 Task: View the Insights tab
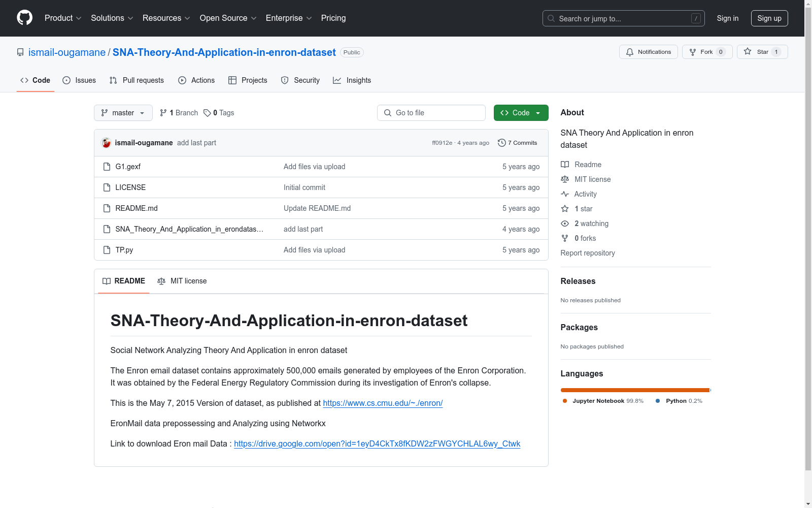coord(352,80)
